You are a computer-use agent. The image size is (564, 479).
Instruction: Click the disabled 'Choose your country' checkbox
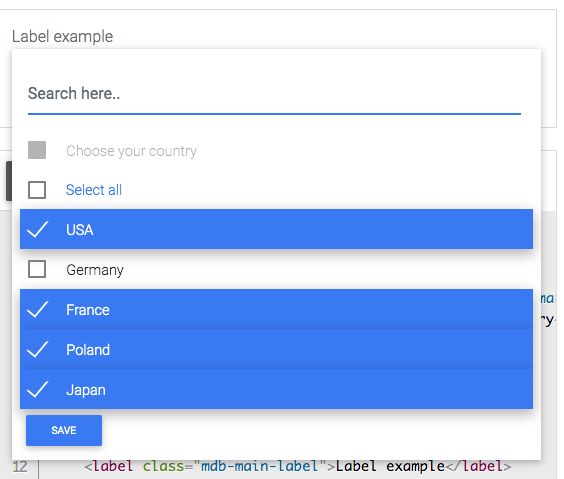tap(37, 150)
